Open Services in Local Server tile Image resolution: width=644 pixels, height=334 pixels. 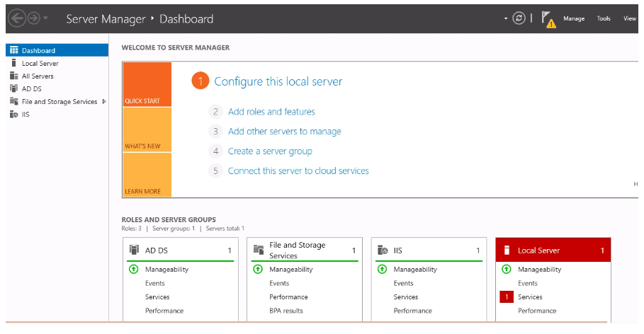click(x=530, y=296)
